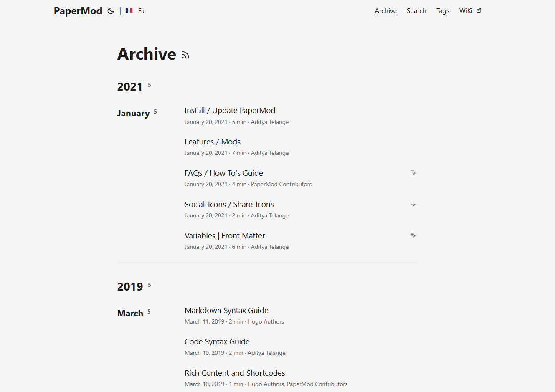
Task: Open the Search page from the menu
Action: (x=416, y=11)
